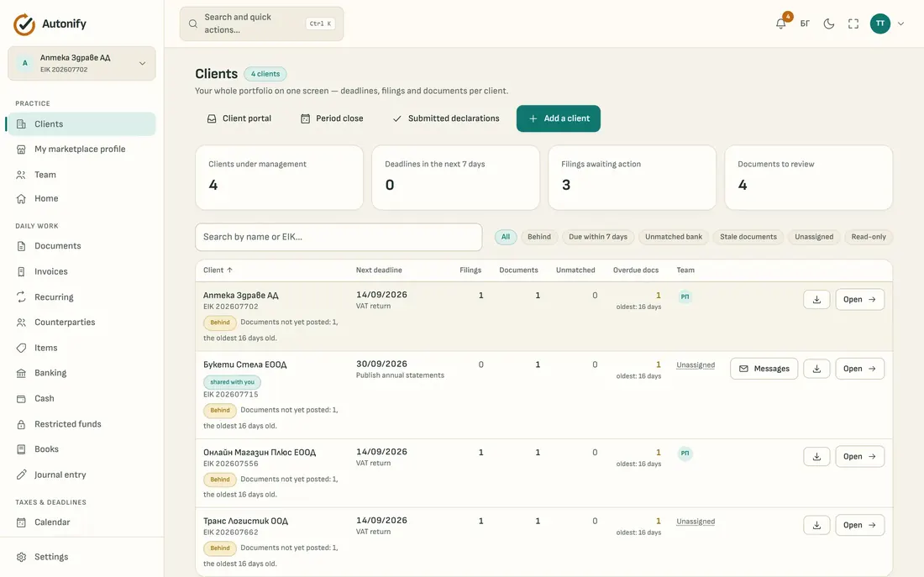Image resolution: width=924 pixels, height=577 pixels.
Task: Click РП team badge for Онлайн Магазин Плюс
Action: tap(685, 454)
